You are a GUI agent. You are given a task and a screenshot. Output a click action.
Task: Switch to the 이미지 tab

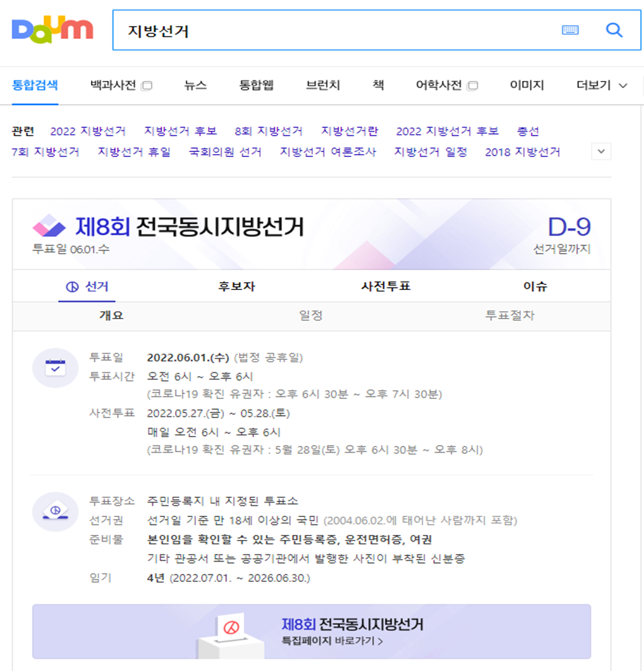tap(526, 85)
